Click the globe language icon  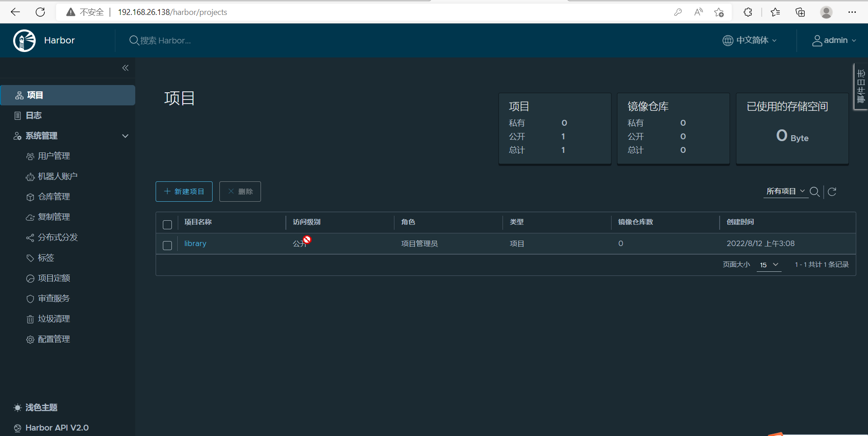coord(728,41)
